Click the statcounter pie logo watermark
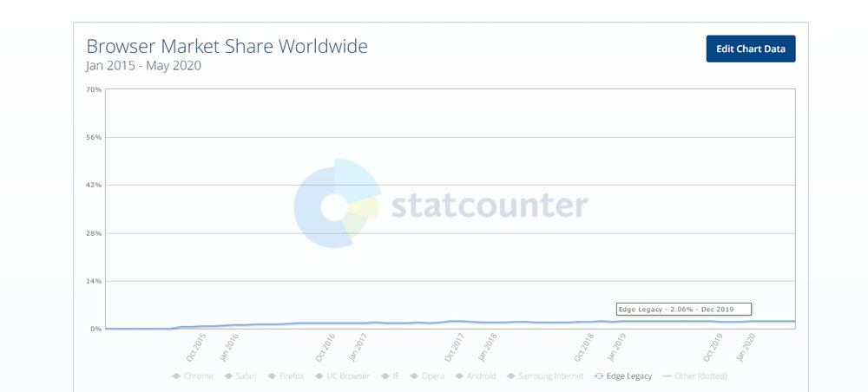Image resolution: width=868 pixels, height=392 pixels. [x=336, y=204]
